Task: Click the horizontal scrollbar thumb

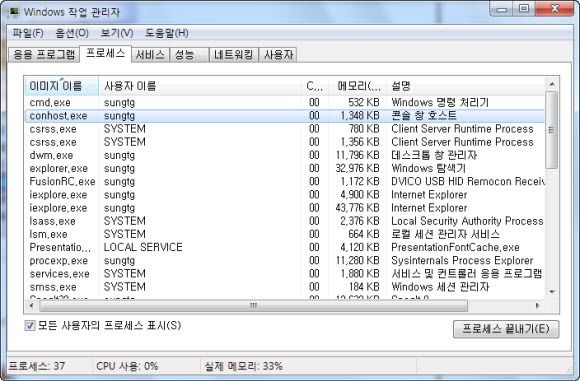Action: coord(253,306)
